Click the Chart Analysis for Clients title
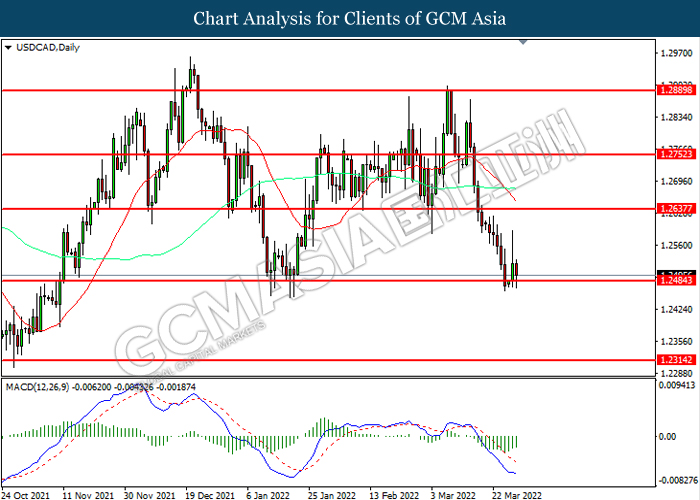Viewport: 700px width, 500px height. [x=350, y=19]
